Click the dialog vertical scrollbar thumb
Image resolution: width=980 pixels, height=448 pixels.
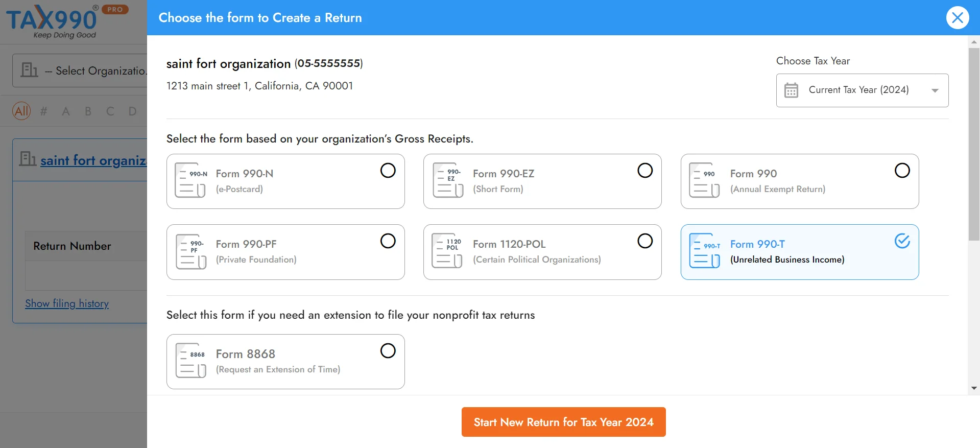(974, 144)
